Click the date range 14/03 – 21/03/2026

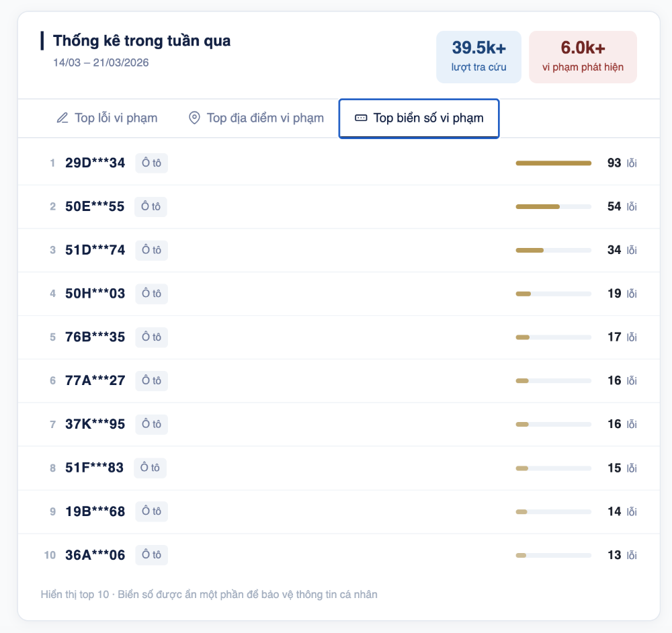99,62
